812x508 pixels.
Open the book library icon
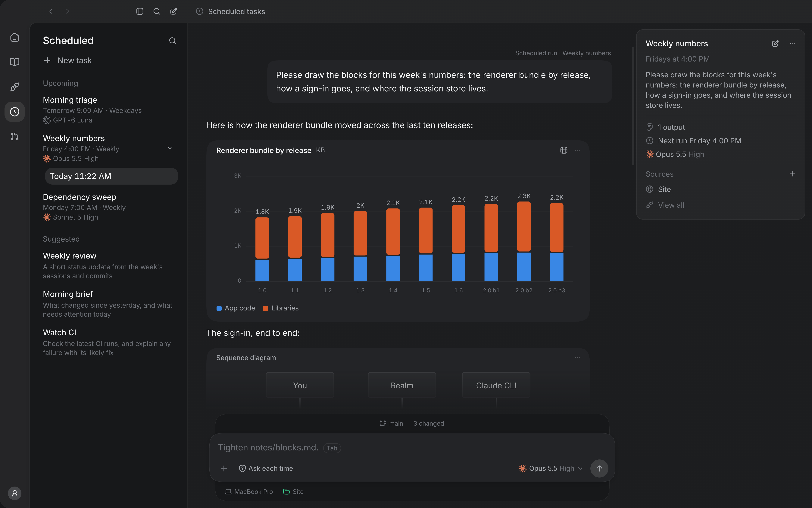14,62
